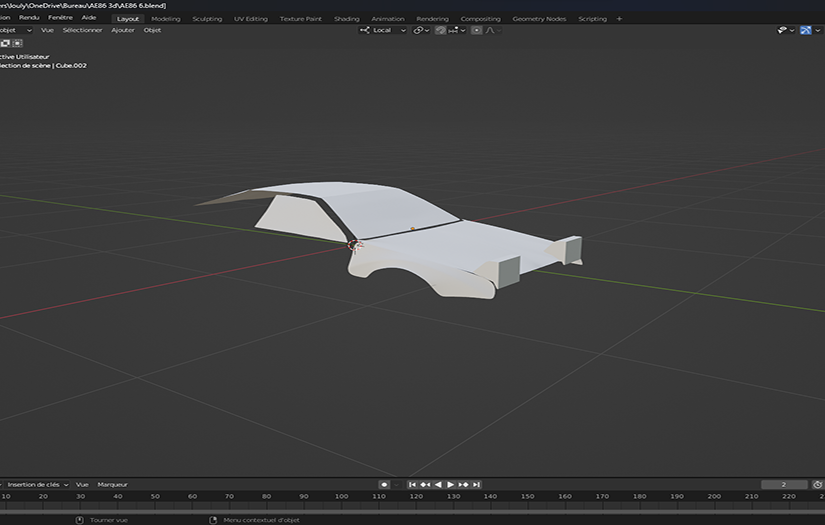
Task: Choose the intersect-selection mode icon
Action: [x=17, y=43]
